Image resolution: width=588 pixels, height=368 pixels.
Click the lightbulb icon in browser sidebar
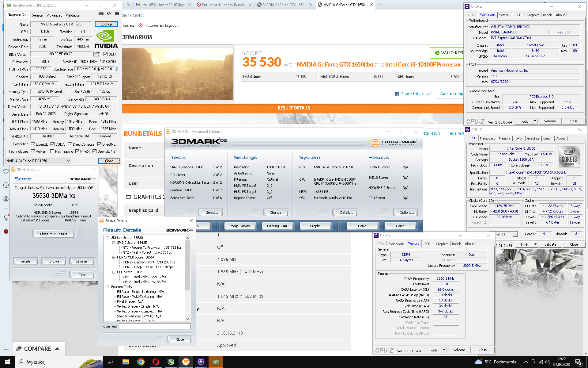(6, 217)
